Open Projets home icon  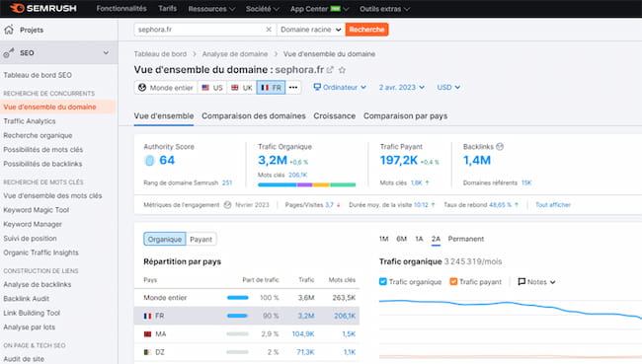[x=9, y=30]
